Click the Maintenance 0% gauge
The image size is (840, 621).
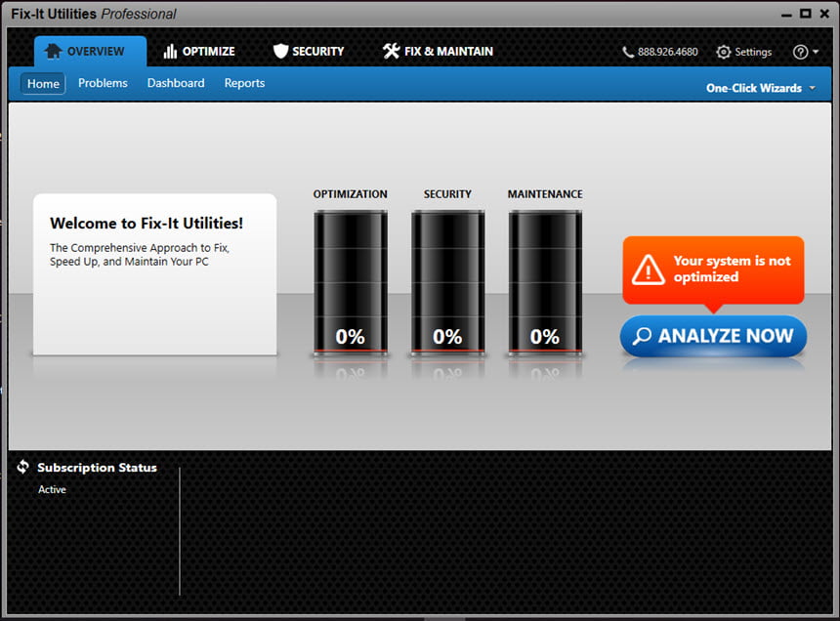[545, 282]
